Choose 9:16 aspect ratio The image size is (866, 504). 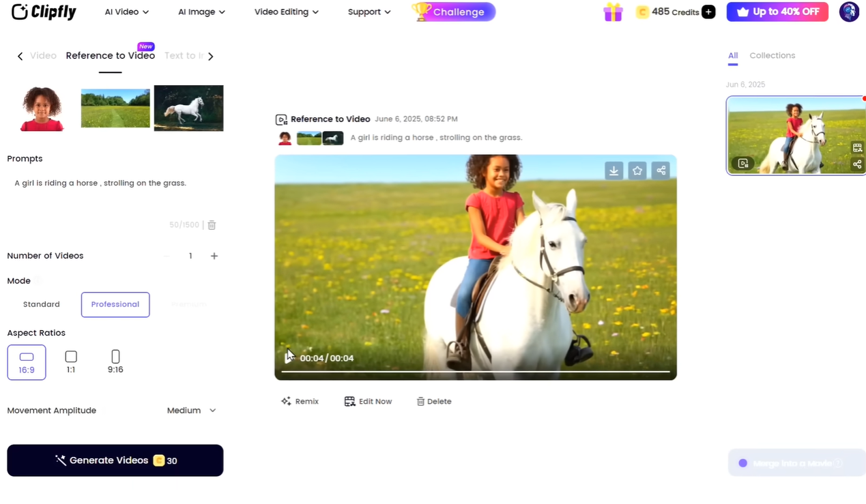[115, 362]
